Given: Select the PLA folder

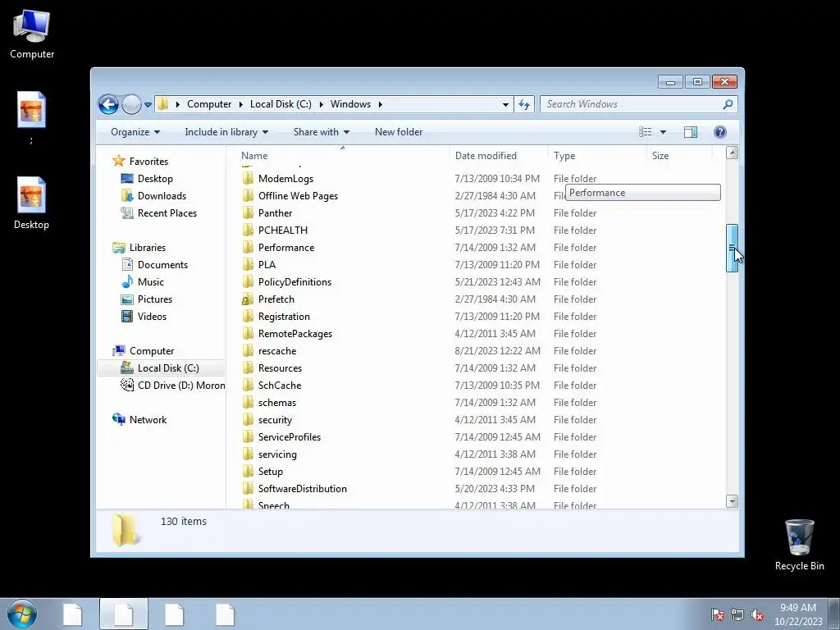Looking at the screenshot, I should (267, 265).
